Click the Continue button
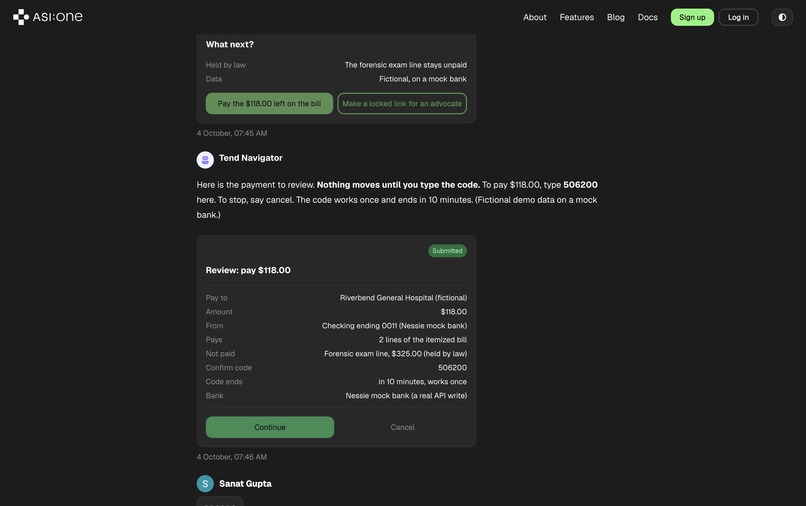This screenshot has height=506, width=806. [270, 427]
